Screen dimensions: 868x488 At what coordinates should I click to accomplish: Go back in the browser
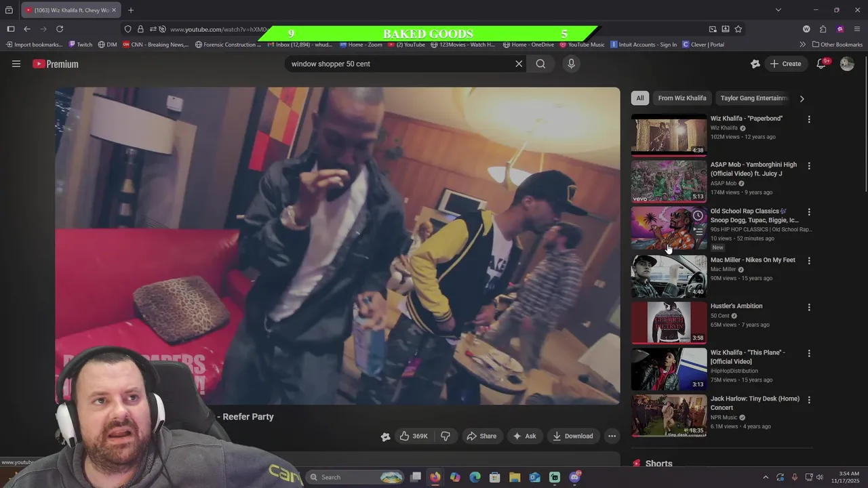[x=27, y=29]
